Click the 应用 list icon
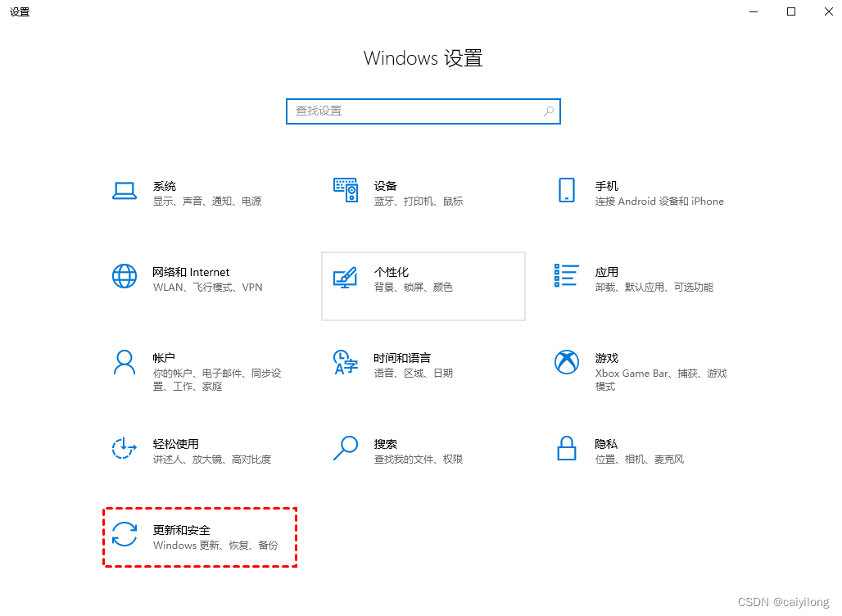This screenshot has width=842, height=616. 567,275
